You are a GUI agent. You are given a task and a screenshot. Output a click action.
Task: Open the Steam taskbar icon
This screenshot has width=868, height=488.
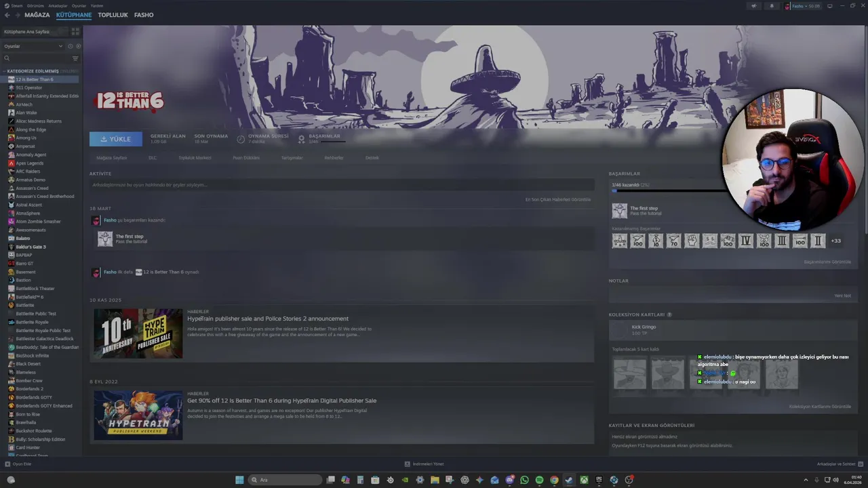click(569, 480)
